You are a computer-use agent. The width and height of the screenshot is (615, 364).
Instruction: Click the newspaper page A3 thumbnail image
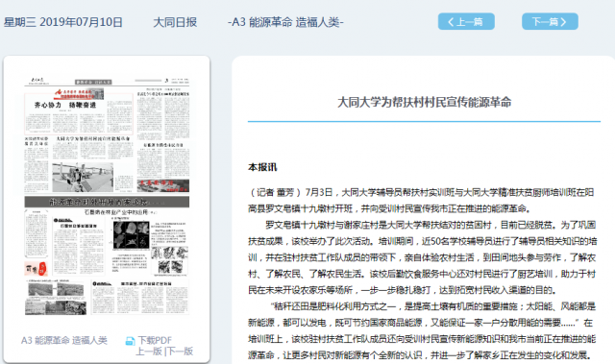coord(107,196)
